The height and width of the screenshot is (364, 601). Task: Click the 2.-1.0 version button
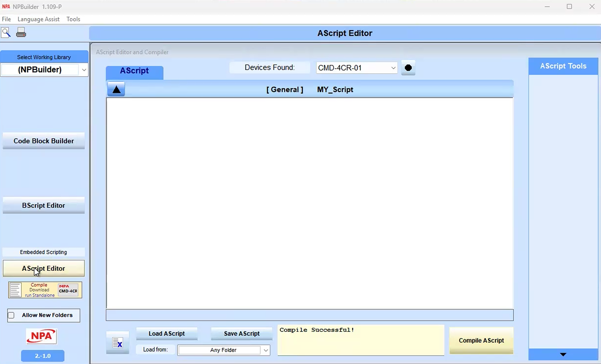click(43, 356)
